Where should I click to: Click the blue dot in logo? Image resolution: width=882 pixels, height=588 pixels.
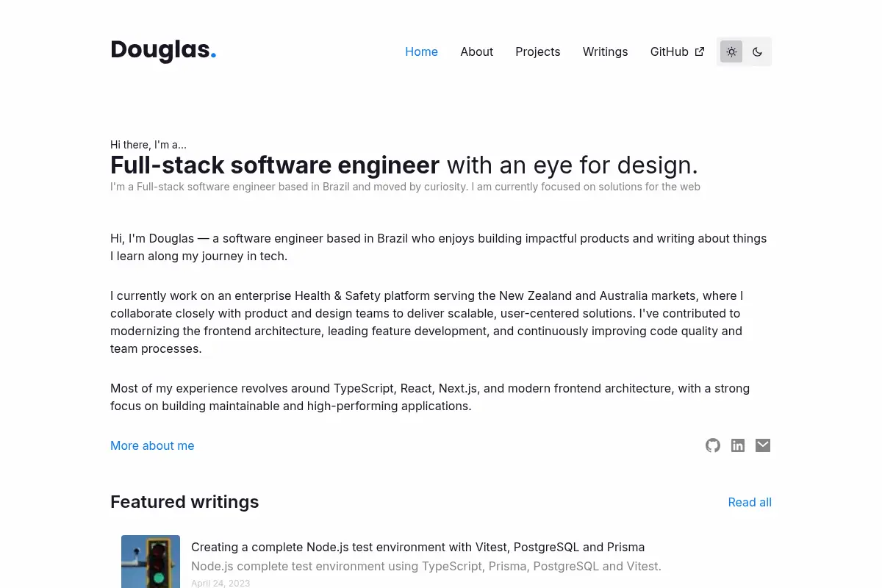(213, 56)
